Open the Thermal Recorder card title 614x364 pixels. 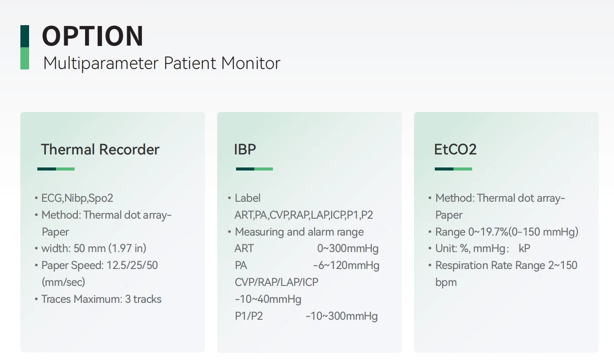point(100,149)
